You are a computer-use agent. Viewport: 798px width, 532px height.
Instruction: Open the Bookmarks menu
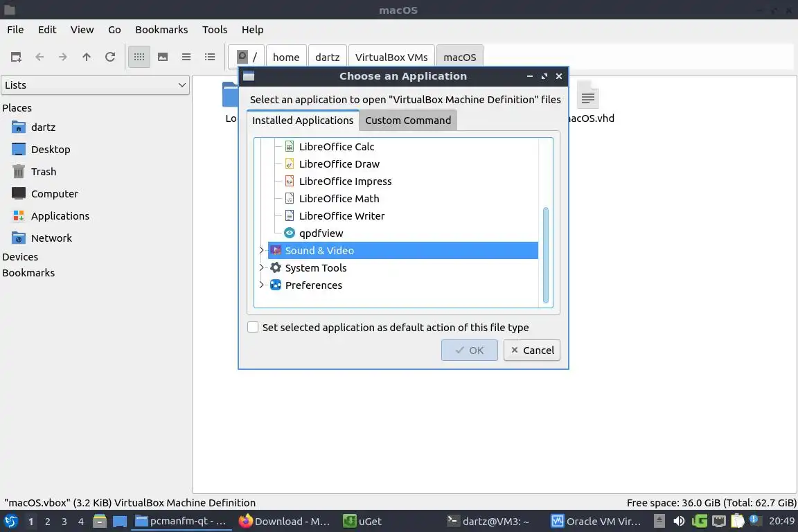(161, 30)
